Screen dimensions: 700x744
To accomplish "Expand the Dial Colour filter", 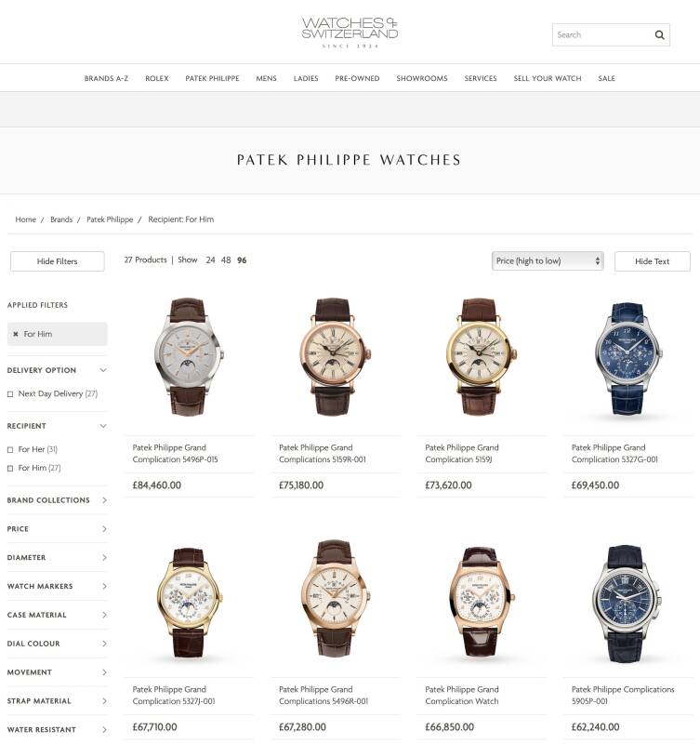I will 57,644.
